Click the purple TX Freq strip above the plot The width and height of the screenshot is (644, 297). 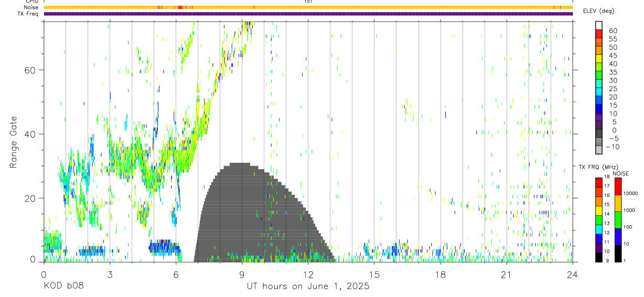[308, 14]
